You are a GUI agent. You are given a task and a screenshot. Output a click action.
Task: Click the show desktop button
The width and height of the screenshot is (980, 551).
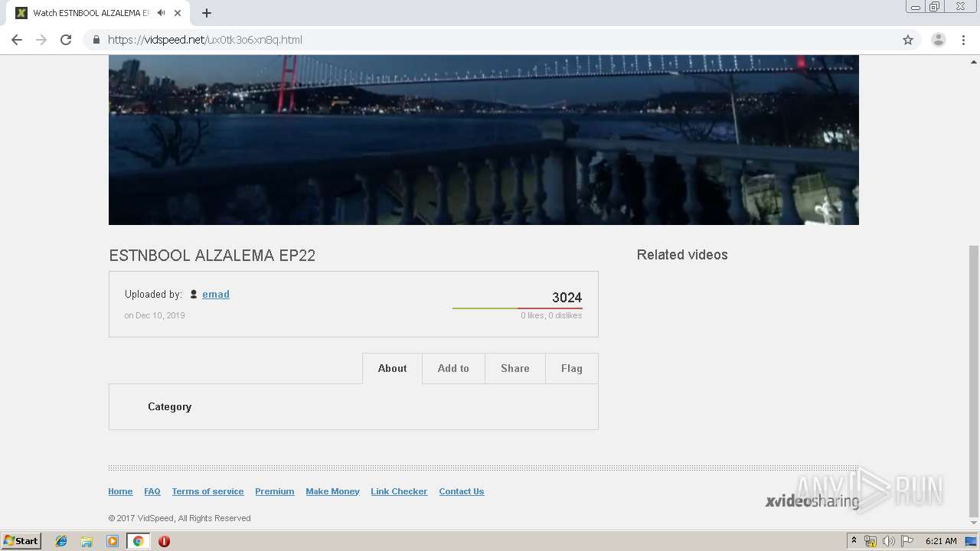[x=971, y=541]
